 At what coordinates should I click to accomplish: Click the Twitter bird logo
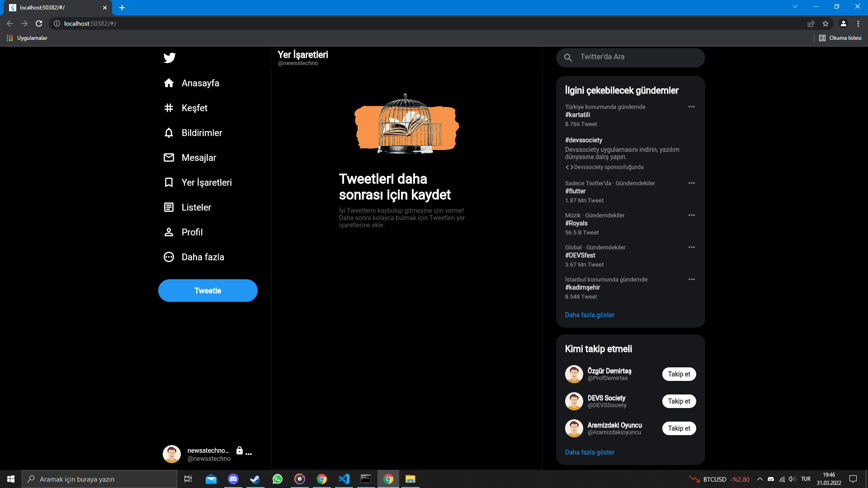pos(170,58)
